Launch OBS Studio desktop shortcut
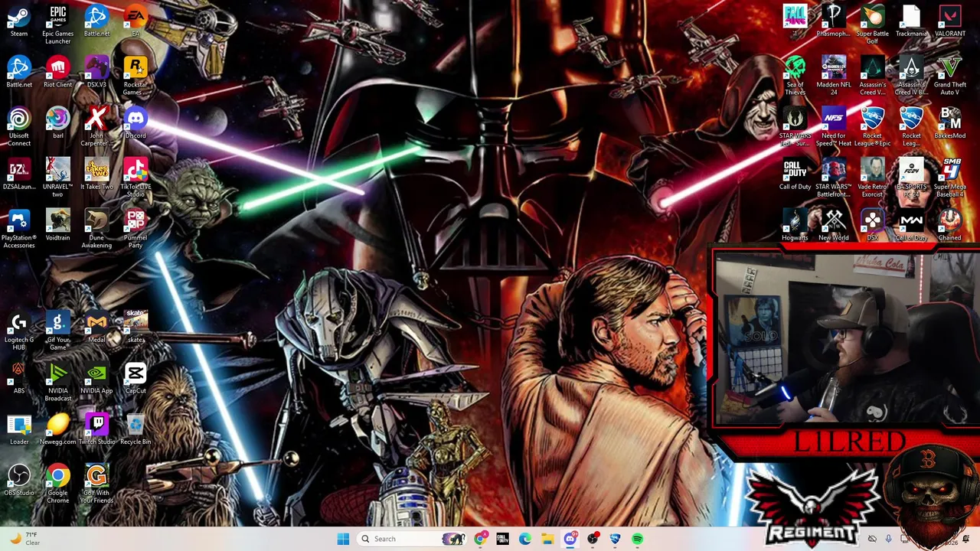This screenshot has height=551, width=980. coord(19,481)
